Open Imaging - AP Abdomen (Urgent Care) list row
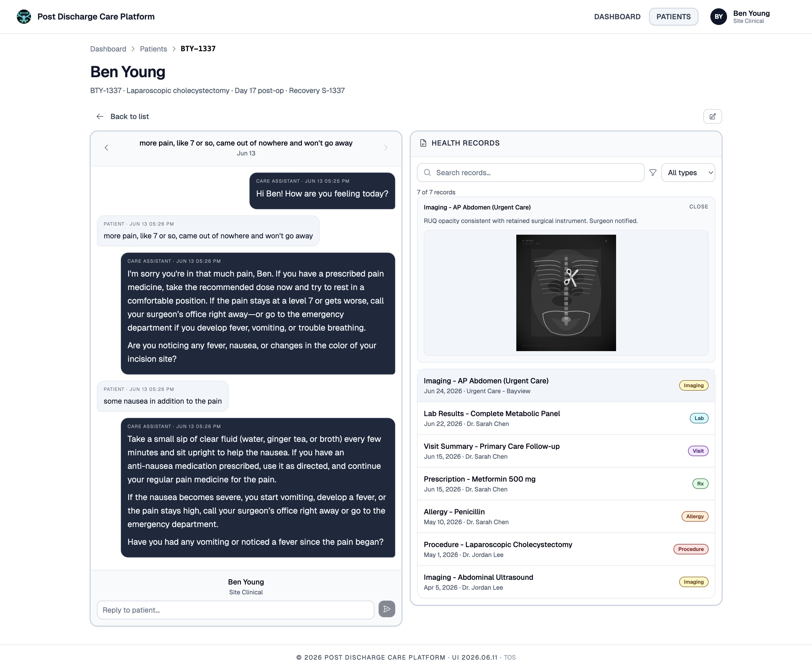812x670 pixels. tap(566, 386)
